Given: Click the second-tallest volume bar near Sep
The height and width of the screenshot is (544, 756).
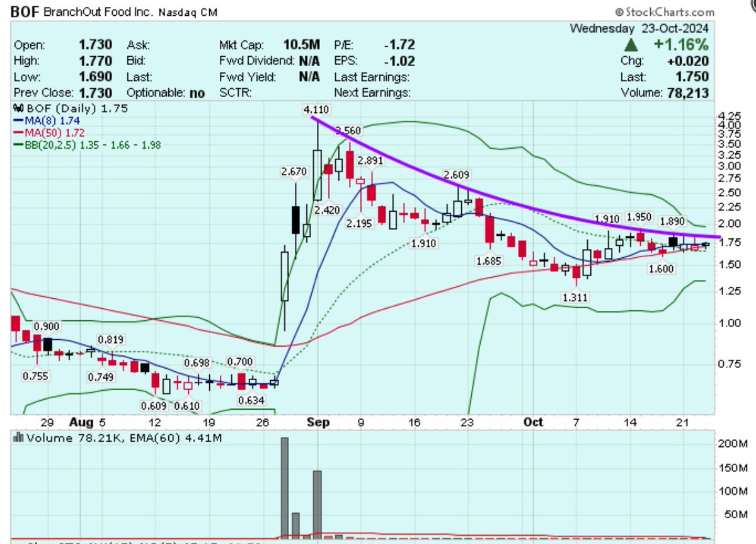Looking at the screenshot, I should click(317, 504).
